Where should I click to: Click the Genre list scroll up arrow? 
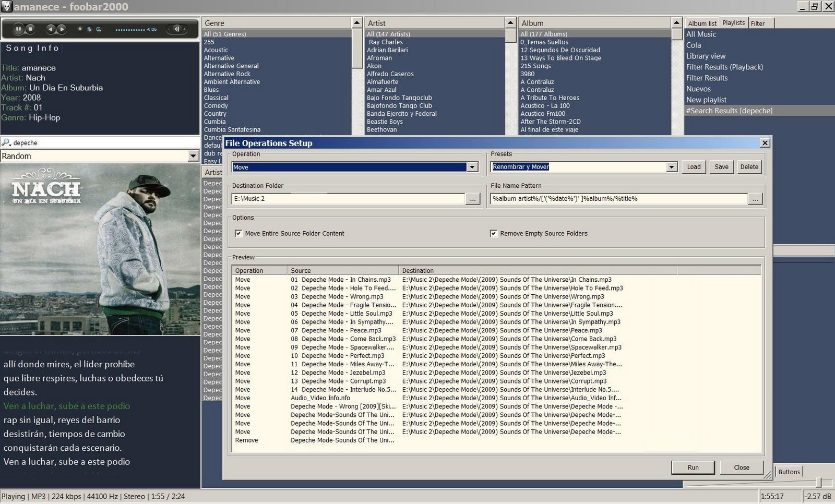tap(357, 23)
